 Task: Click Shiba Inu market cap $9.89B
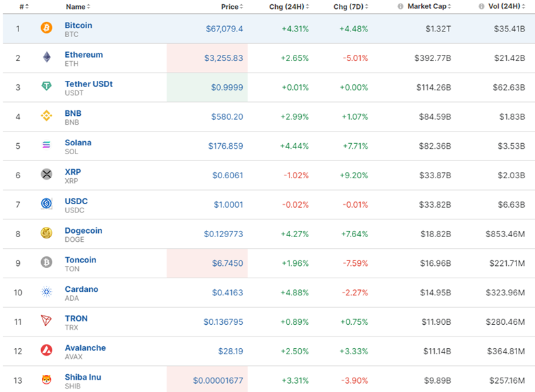438,380
